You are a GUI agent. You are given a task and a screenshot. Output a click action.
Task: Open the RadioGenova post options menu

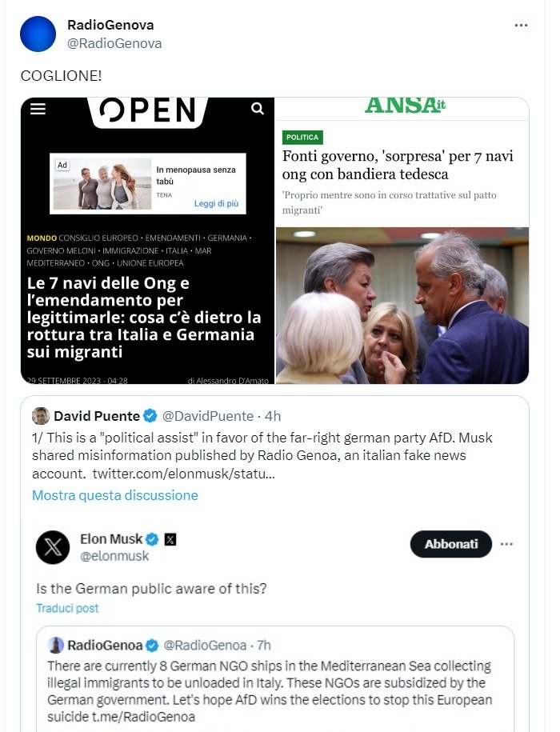click(x=521, y=26)
